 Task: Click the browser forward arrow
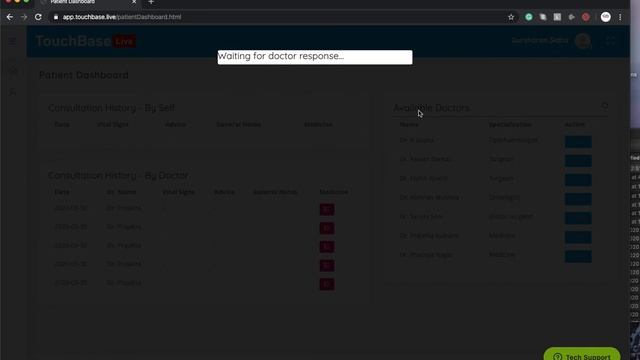coord(24,17)
